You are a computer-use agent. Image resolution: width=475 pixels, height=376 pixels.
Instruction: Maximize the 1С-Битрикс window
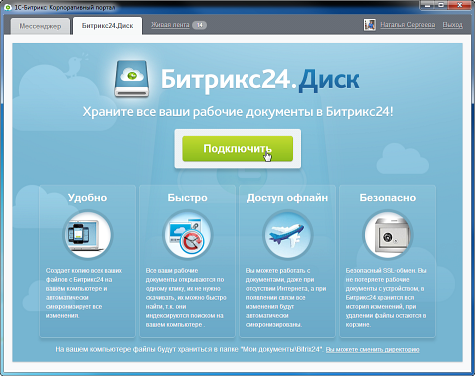point(441,5)
